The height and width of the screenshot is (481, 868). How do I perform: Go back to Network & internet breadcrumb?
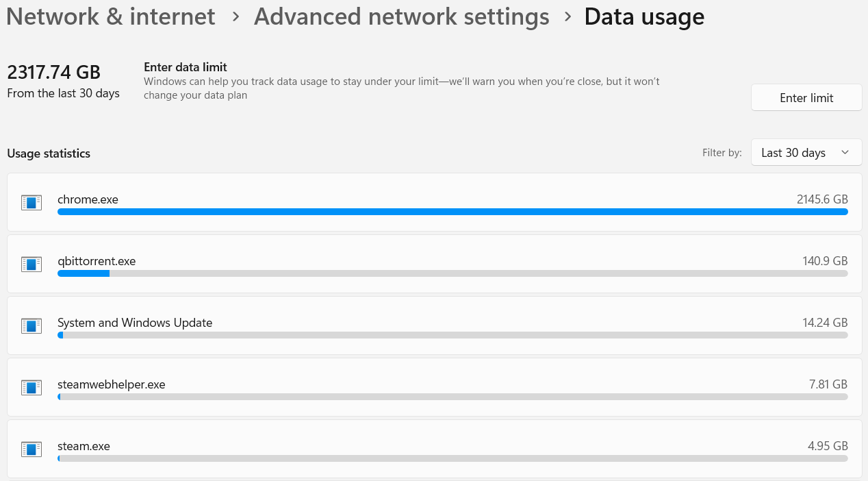coord(111,16)
